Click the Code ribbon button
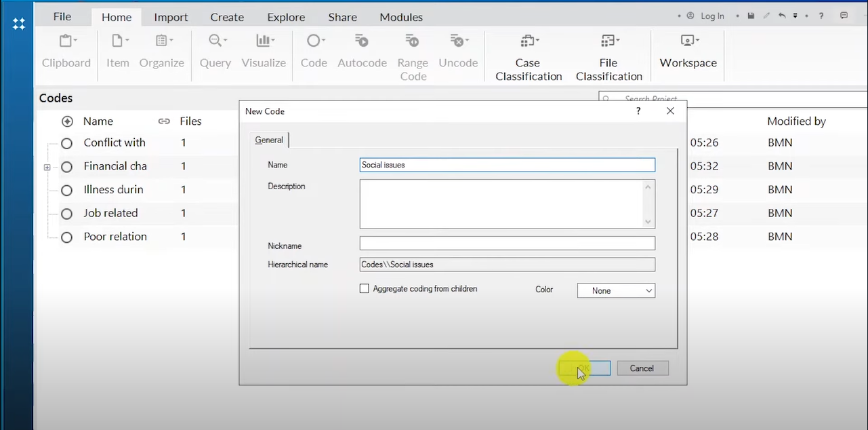868x430 pixels. point(314,51)
